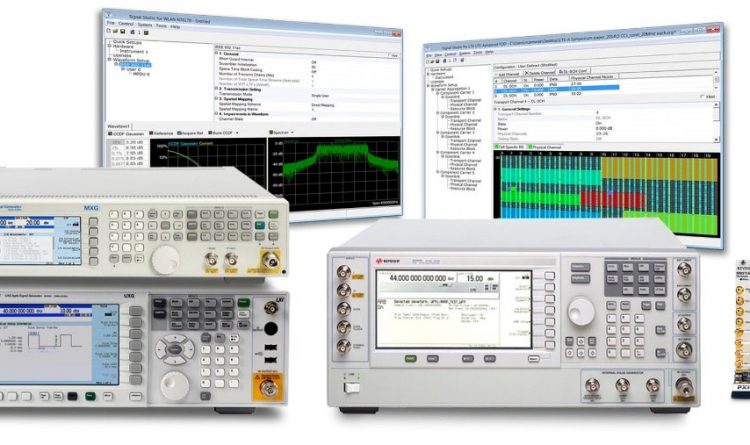Click New file icon in LTE window toolbar

(x=428, y=62)
